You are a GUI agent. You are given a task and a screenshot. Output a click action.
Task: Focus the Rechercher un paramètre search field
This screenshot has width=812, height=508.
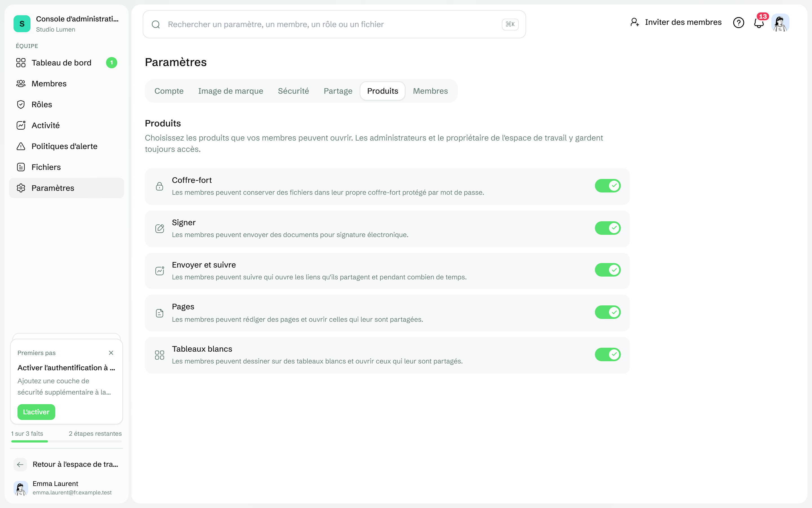click(x=334, y=24)
